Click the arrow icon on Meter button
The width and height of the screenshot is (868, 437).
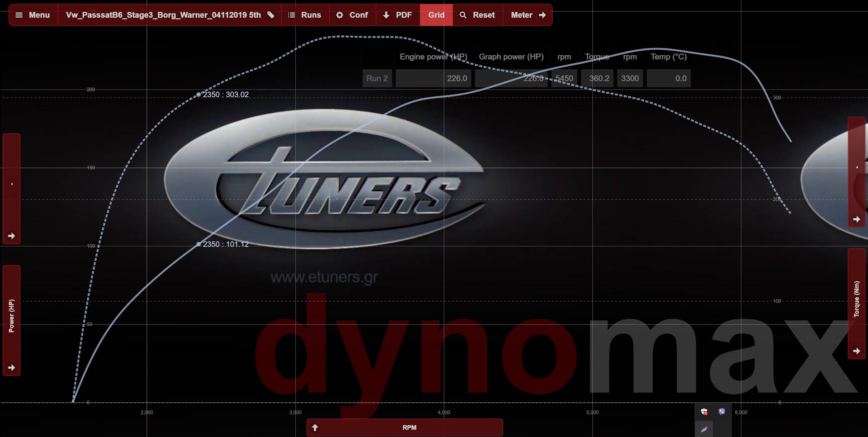click(542, 15)
